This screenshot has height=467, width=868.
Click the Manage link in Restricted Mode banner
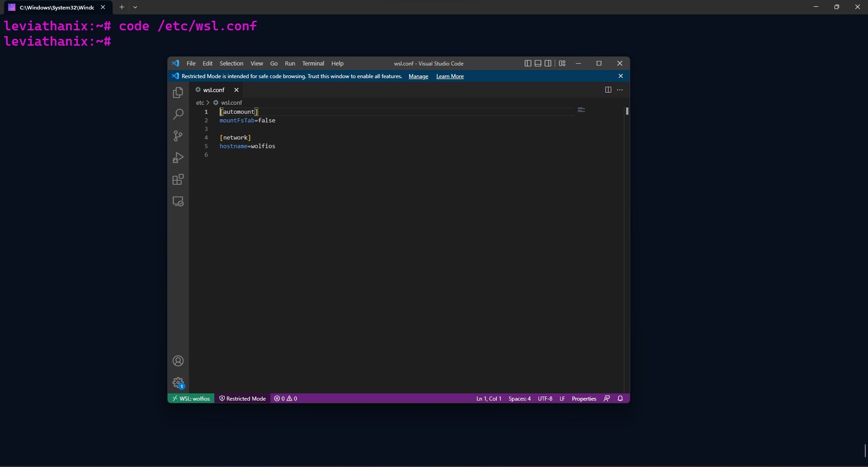(x=418, y=76)
